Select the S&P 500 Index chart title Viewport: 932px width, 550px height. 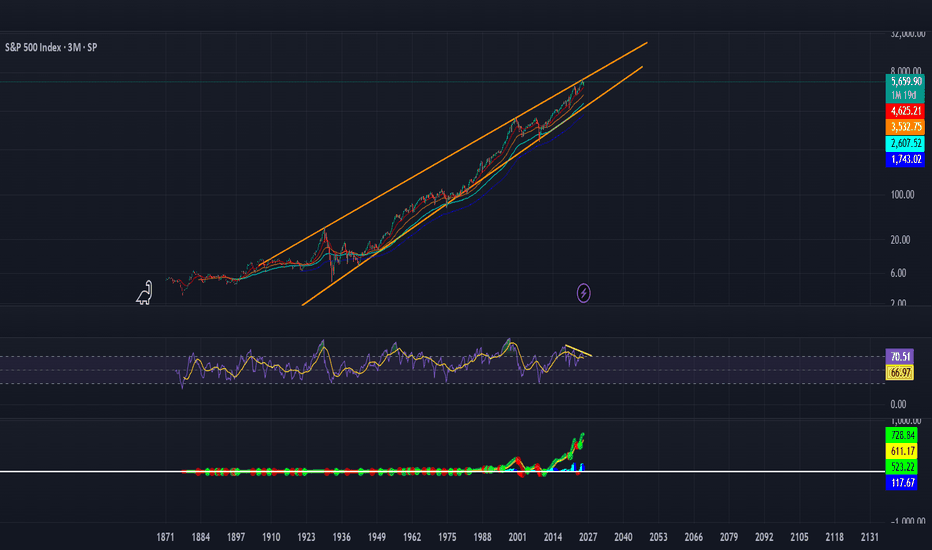pyautogui.click(x=51, y=48)
